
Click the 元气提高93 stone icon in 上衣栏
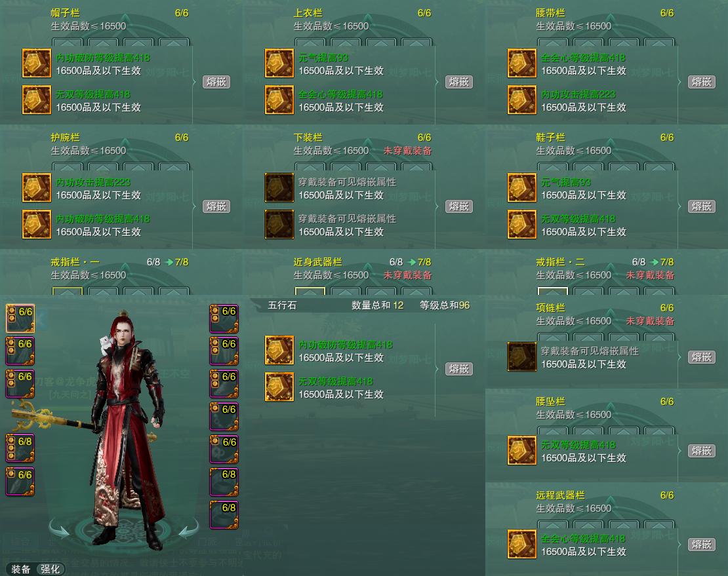click(x=279, y=63)
